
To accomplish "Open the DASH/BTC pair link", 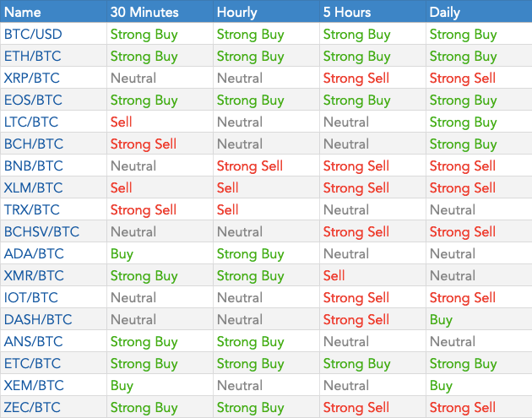I will click(38, 319).
